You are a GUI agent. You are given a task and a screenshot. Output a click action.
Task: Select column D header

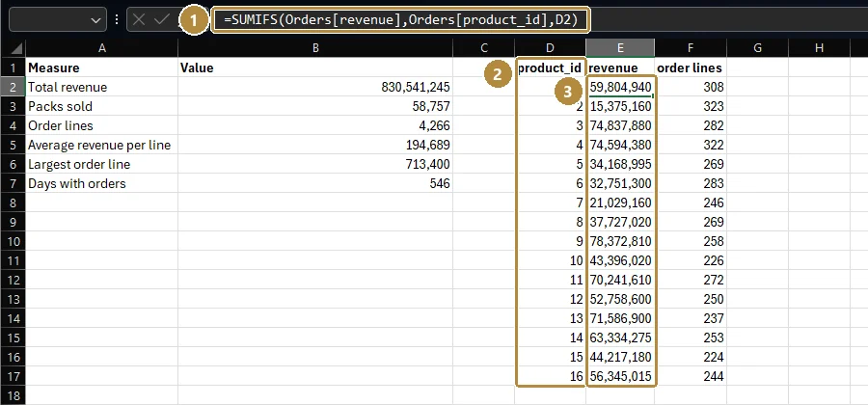tap(551, 48)
